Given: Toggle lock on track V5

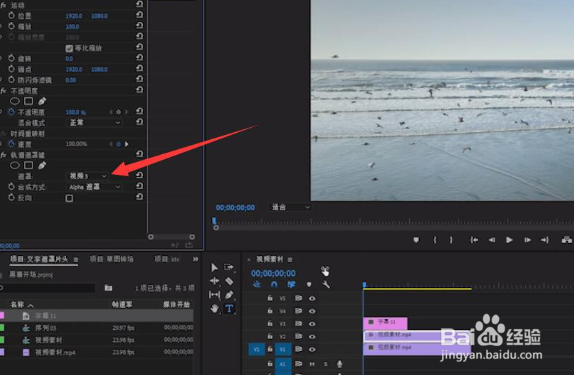Looking at the screenshot, I should click(270, 298).
